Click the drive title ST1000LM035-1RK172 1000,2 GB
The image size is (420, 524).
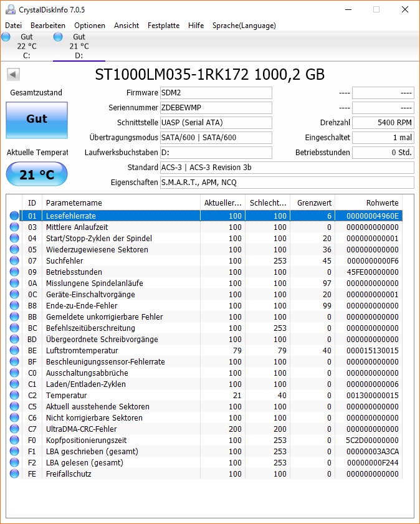[210, 74]
